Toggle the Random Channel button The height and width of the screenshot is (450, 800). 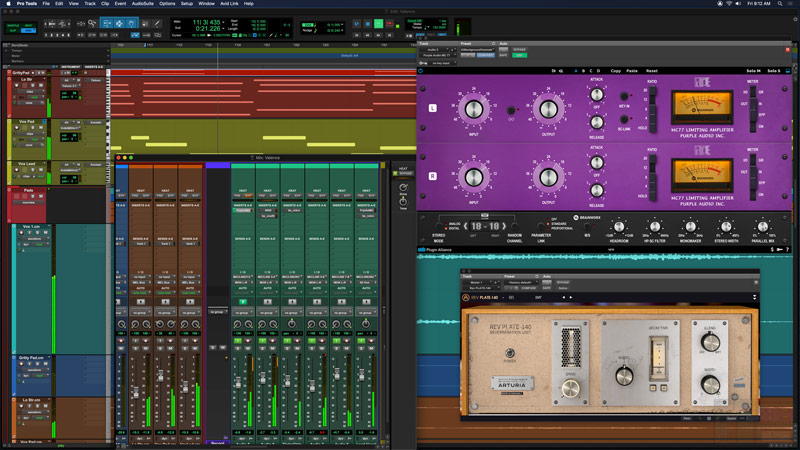[514, 226]
